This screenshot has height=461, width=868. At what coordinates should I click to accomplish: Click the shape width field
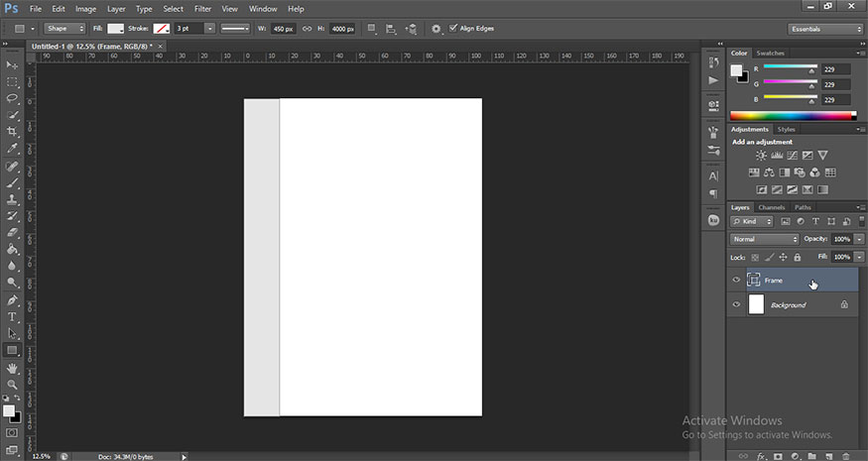[284, 29]
